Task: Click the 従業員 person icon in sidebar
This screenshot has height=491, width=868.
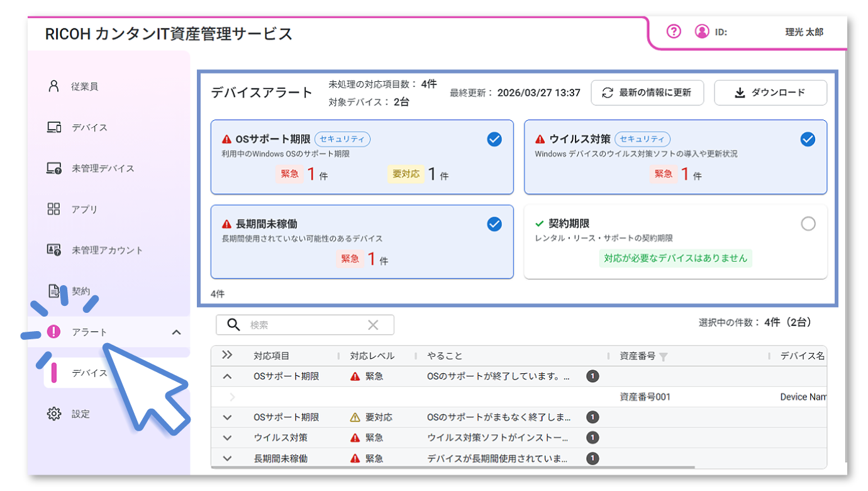Action: tap(54, 86)
